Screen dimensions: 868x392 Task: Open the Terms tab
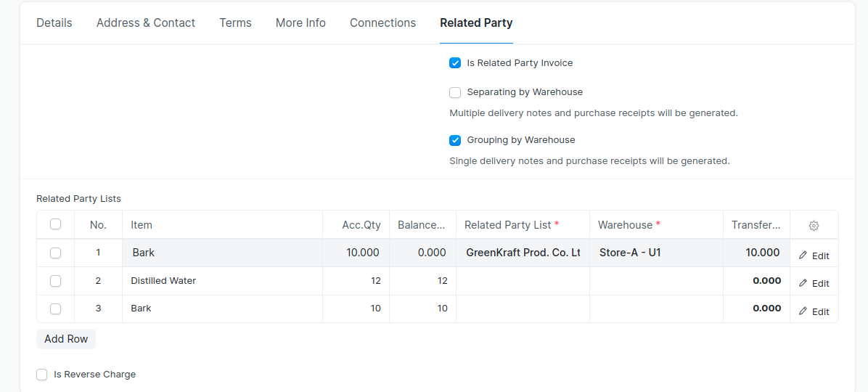click(235, 23)
